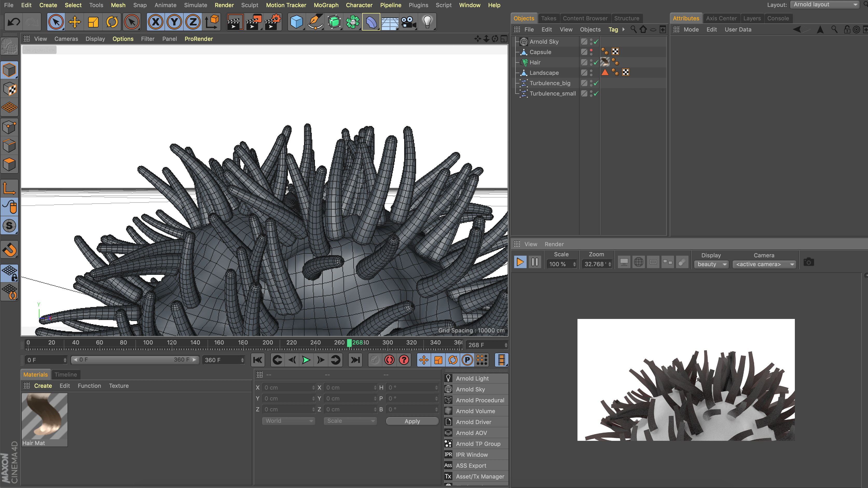Select the Move tool
The height and width of the screenshot is (488, 868).
[74, 22]
